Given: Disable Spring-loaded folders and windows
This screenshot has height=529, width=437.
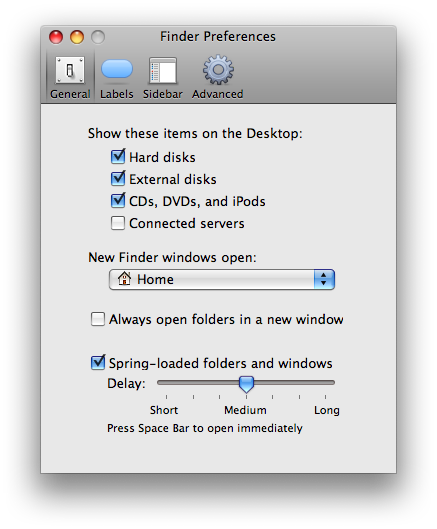Looking at the screenshot, I should [98, 363].
